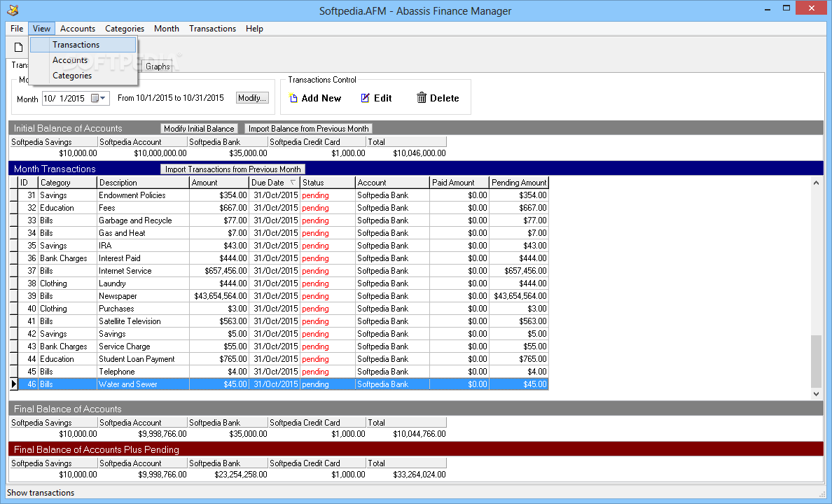Click the Edit transaction label
Image resolution: width=832 pixels, height=504 pixels.
click(x=382, y=98)
